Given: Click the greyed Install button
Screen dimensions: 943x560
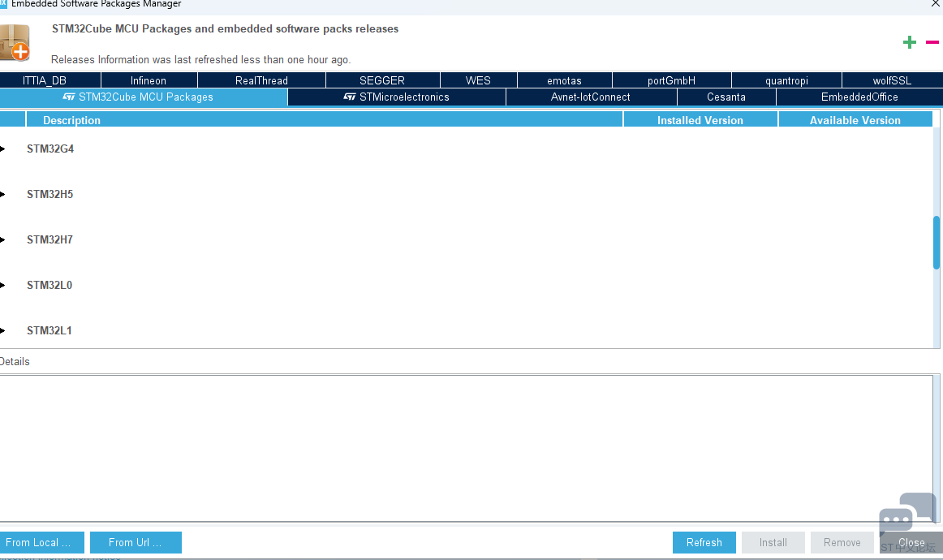Looking at the screenshot, I should pyautogui.click(x=773, y=543).
